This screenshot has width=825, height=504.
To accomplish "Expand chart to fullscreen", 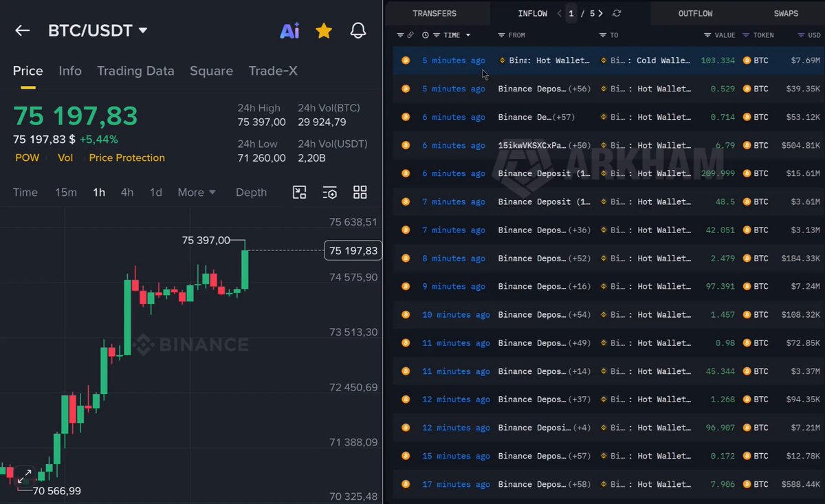I will (25, 474).
